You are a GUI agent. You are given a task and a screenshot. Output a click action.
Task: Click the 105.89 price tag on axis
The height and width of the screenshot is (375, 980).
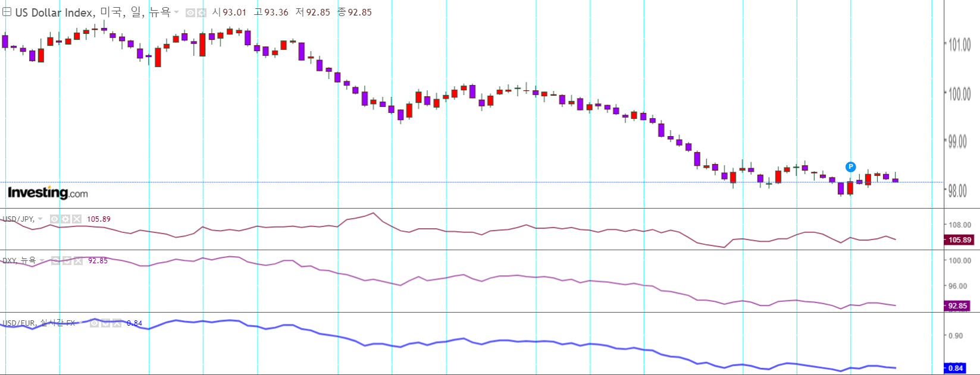959,240
